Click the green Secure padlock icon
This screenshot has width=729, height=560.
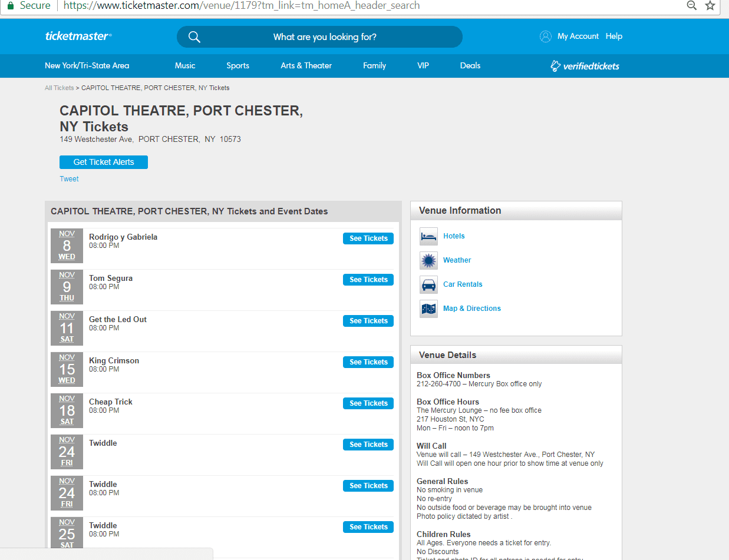9,5
